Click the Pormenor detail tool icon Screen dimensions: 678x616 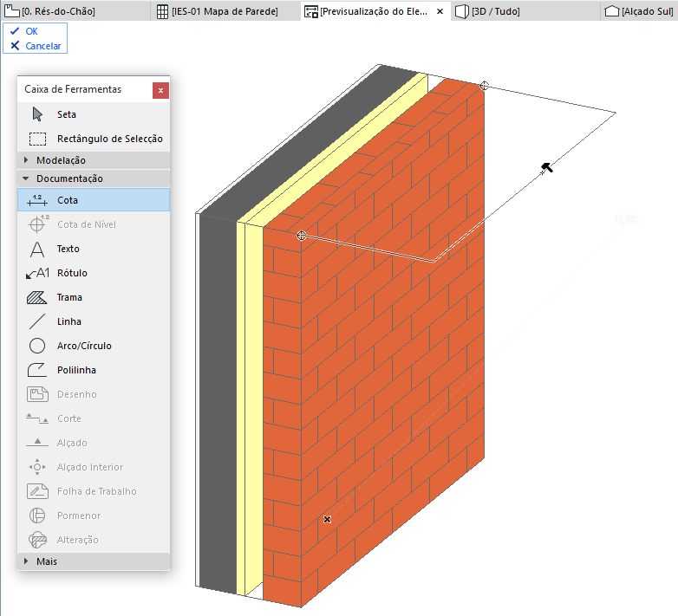coord(37,515)
